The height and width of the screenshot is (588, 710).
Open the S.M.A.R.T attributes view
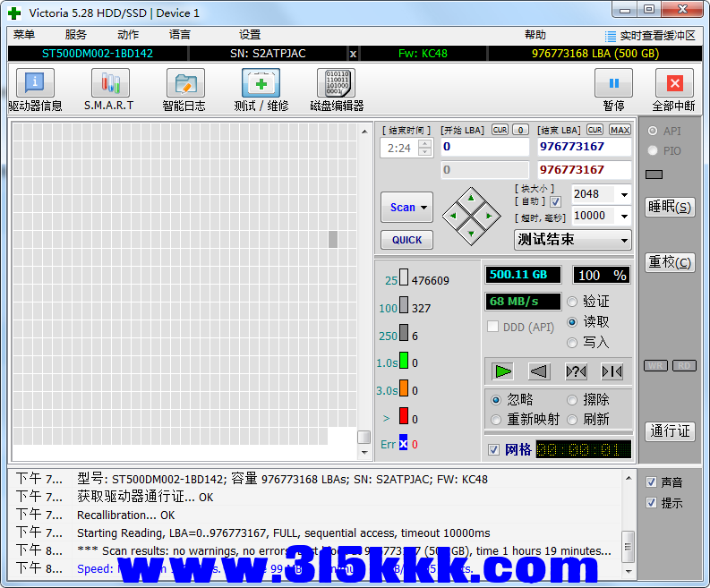point(109,84)
